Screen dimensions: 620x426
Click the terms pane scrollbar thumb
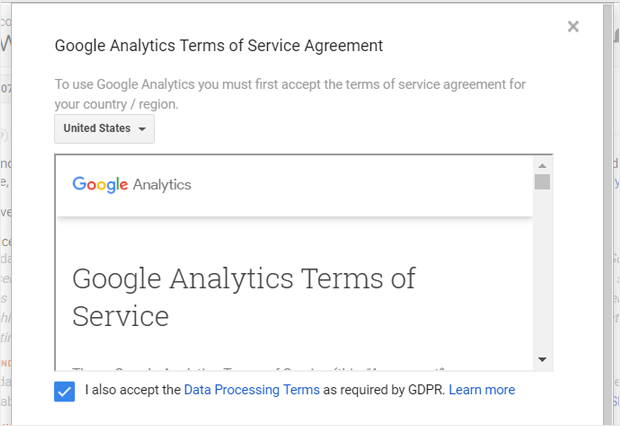pos(542,182)
